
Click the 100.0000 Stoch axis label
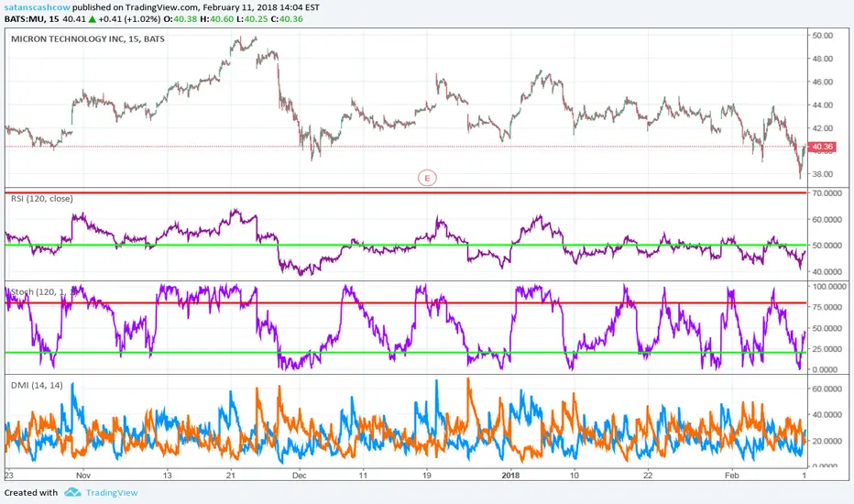point(828,286)
